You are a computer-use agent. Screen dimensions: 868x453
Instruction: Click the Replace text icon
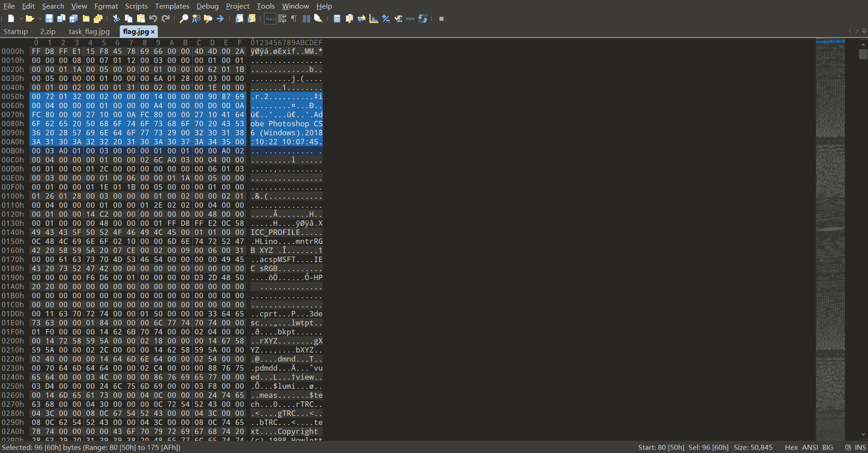pyautogui.click(x=196, y=19)
